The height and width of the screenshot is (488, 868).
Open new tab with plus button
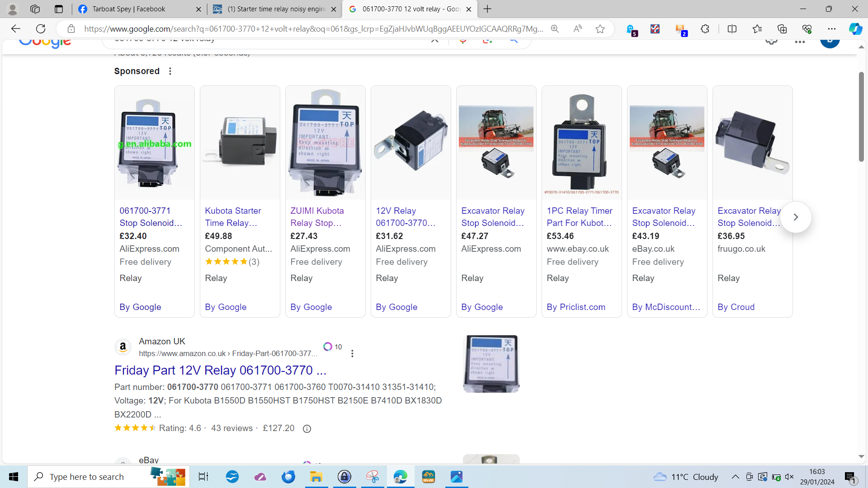pos(487,9)
